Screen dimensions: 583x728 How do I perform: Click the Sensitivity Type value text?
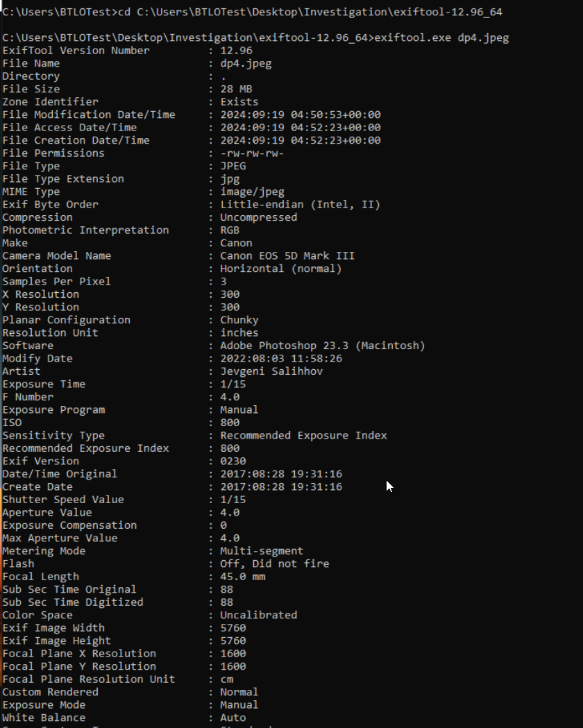(x=303, y=436)
